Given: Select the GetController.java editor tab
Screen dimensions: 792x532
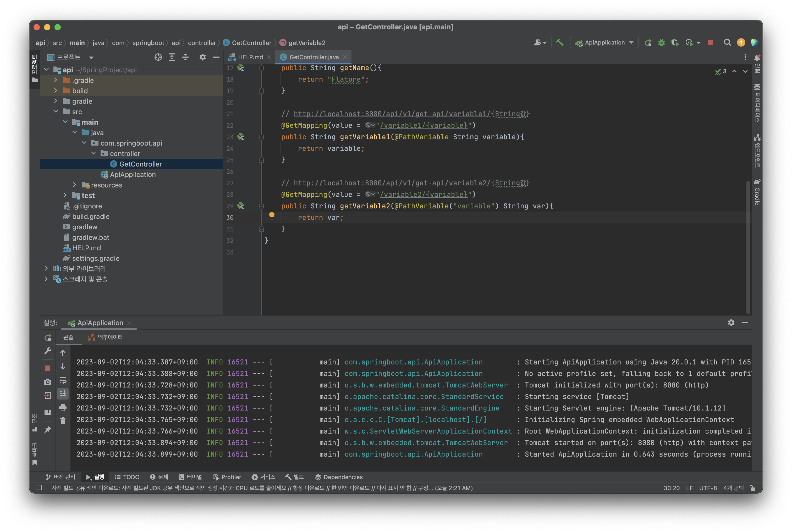Looking at the screenshot, I should tap(313, 57).
